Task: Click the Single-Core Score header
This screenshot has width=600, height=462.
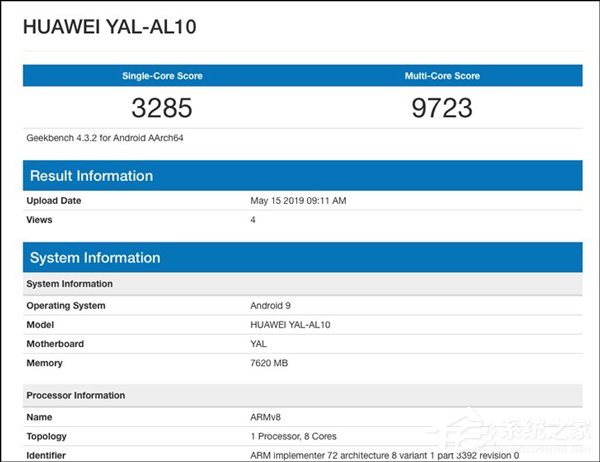Action: point(162,76)
